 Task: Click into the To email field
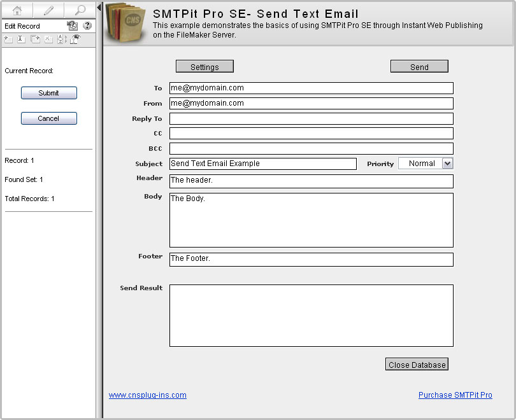pyautogui.click(x=312, y=88)
